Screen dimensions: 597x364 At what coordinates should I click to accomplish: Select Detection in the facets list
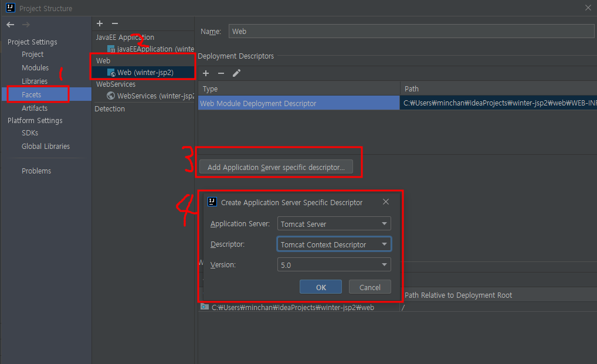click(110, 109)
